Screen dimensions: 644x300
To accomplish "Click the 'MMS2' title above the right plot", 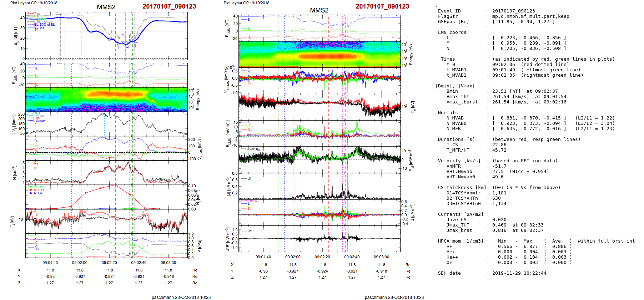I will [x=319, y=10].
